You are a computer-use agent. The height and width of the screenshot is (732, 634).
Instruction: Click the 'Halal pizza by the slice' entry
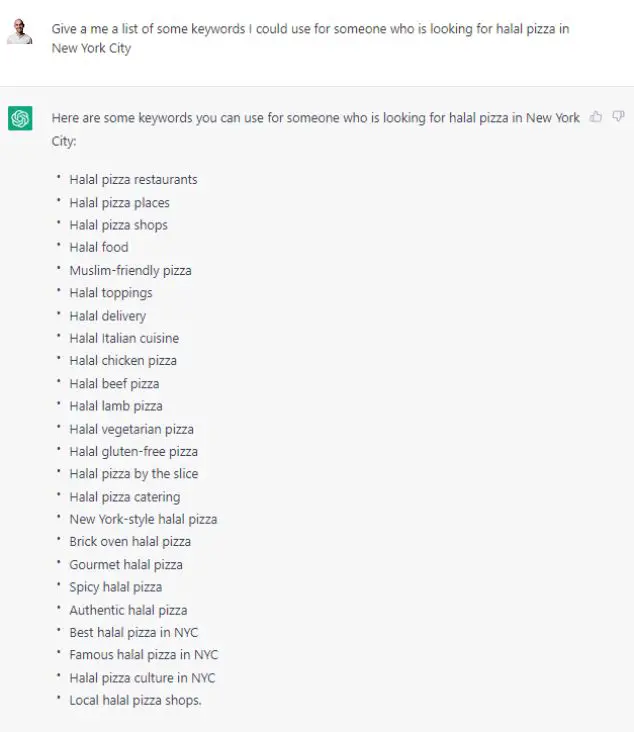click(x=134, y=474)
